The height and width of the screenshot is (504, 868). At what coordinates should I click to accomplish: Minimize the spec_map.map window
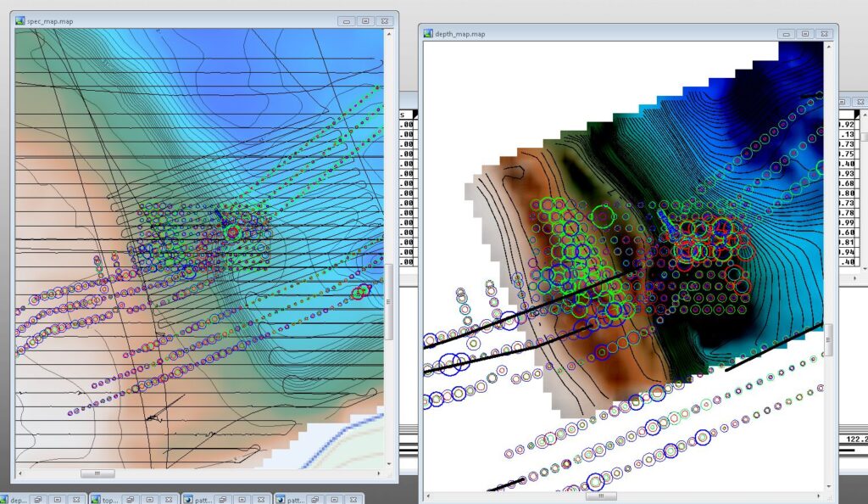[346, 20]
